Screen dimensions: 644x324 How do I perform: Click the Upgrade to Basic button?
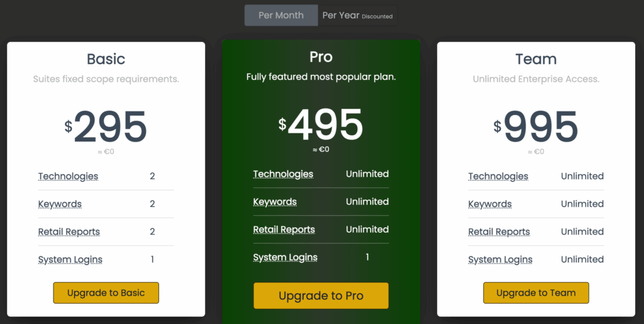pyautogui.click(x=106, y=293)
